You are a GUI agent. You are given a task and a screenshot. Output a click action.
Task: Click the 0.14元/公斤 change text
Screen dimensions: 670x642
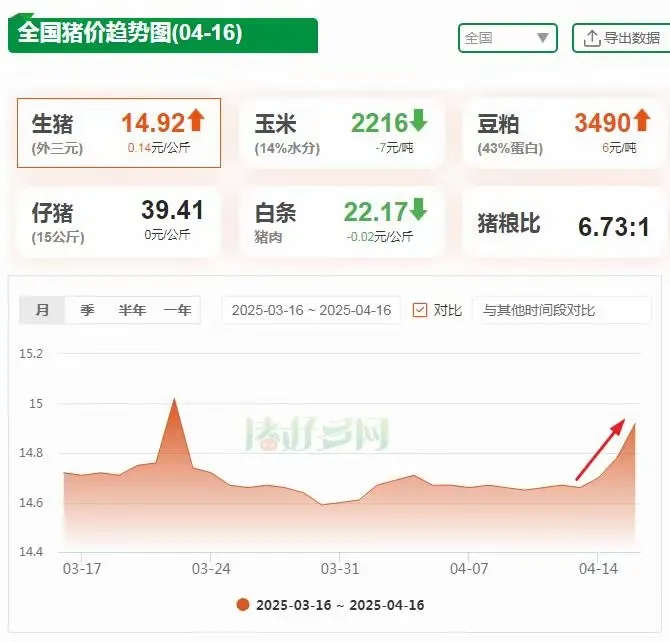pyautogui.click(x=159, y=148)
